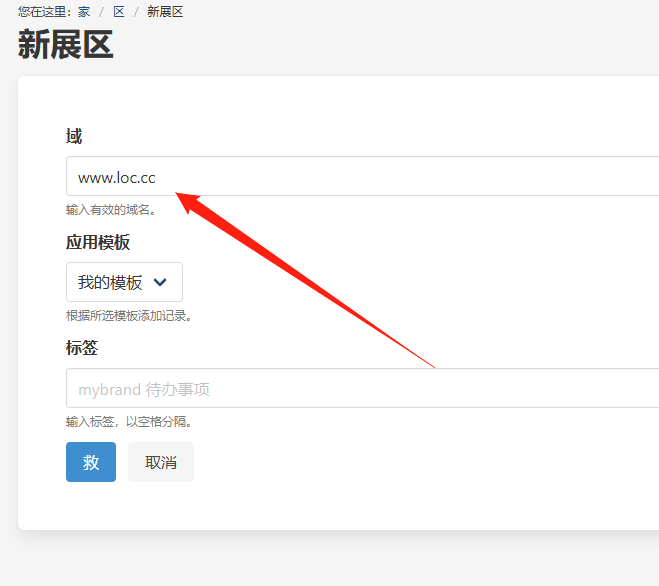Click the 标签 field label

[x=82, y=348]
